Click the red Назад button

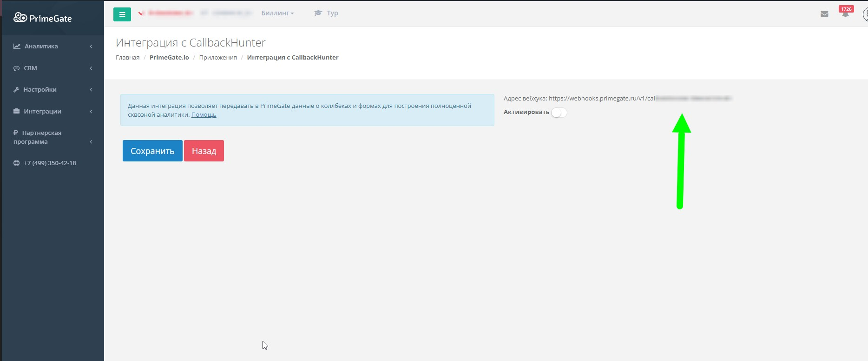204,151
